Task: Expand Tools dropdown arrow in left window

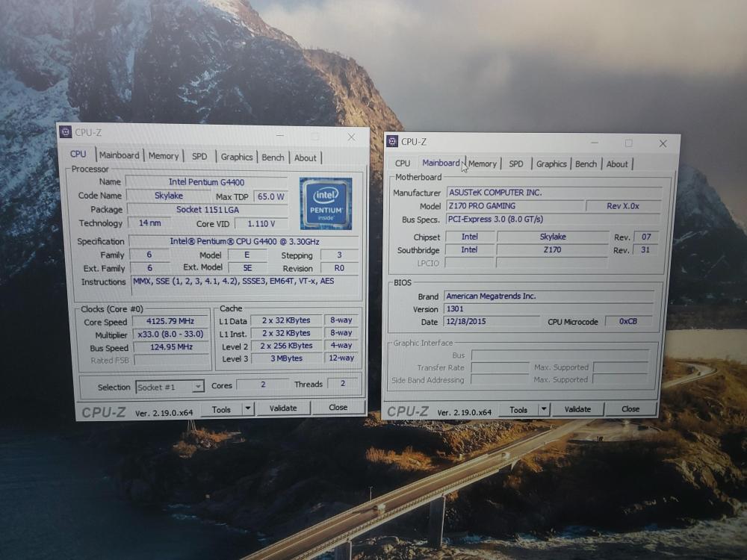Action: tap(248, 408)
